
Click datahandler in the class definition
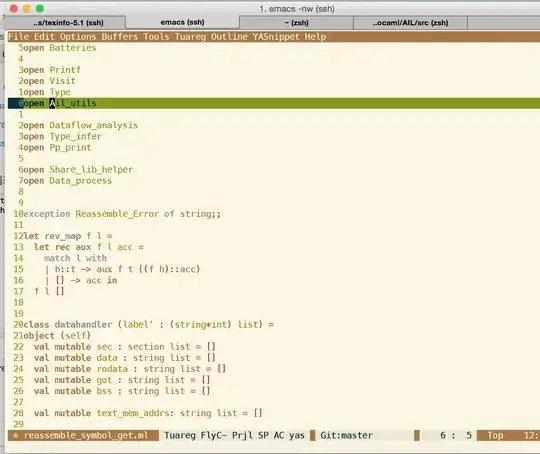tap(83, 324)
